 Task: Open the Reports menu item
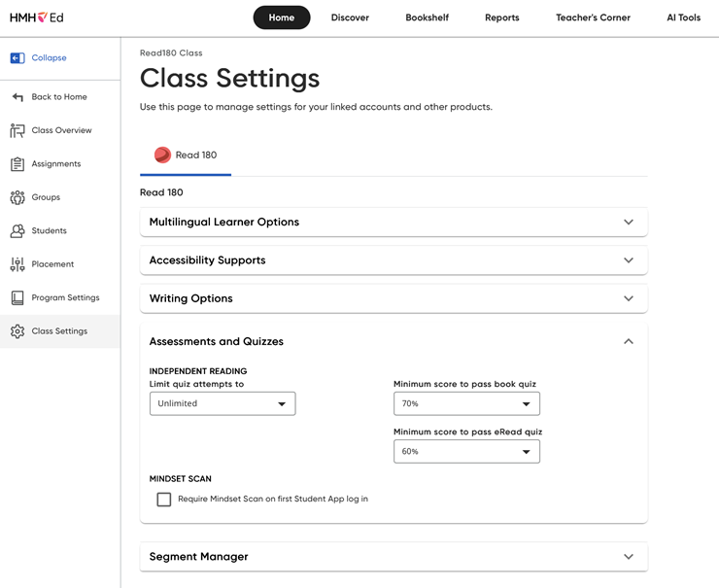pyautogui.click(x=502, y=17)
